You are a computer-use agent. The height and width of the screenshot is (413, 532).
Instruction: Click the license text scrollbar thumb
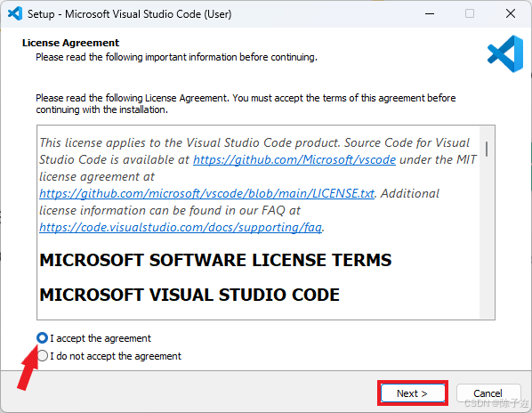(x=487, y=150)
